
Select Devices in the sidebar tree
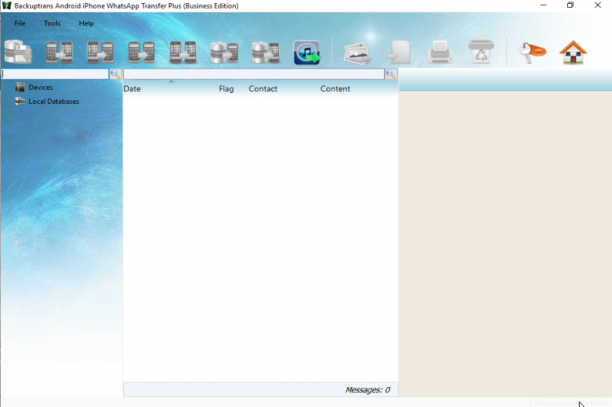pos(41,87)
